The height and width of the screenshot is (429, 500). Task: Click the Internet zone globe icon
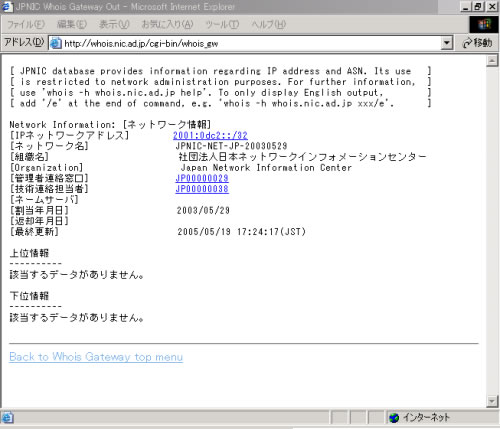point(394,417)
